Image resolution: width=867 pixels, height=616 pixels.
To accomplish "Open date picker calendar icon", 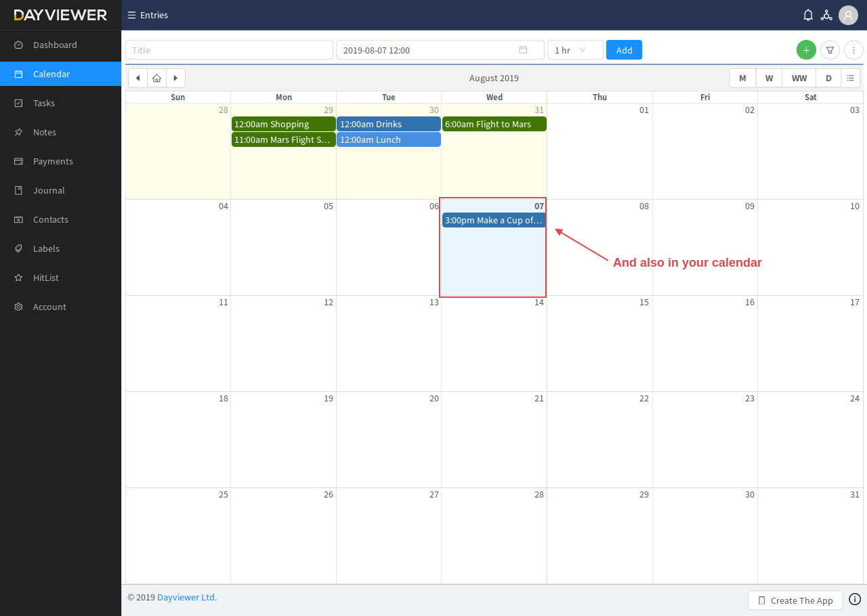I will pyautogui.click(x=523, y=50).
